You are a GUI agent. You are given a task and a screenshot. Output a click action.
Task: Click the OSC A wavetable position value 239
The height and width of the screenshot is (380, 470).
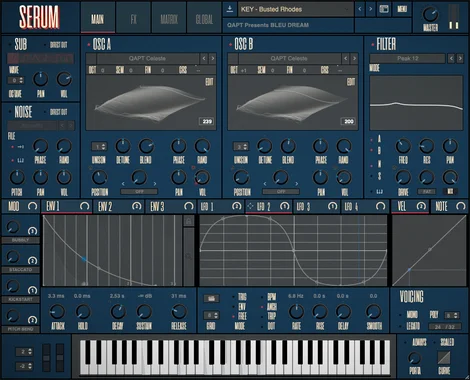(x=207, y=121)
